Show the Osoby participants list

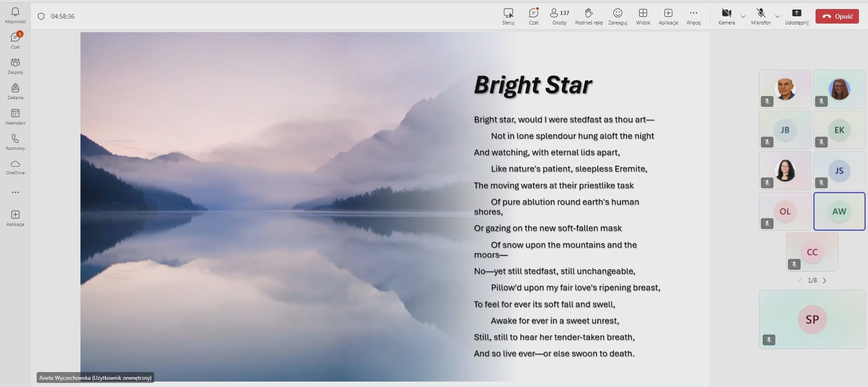click(x=560, y=16)
